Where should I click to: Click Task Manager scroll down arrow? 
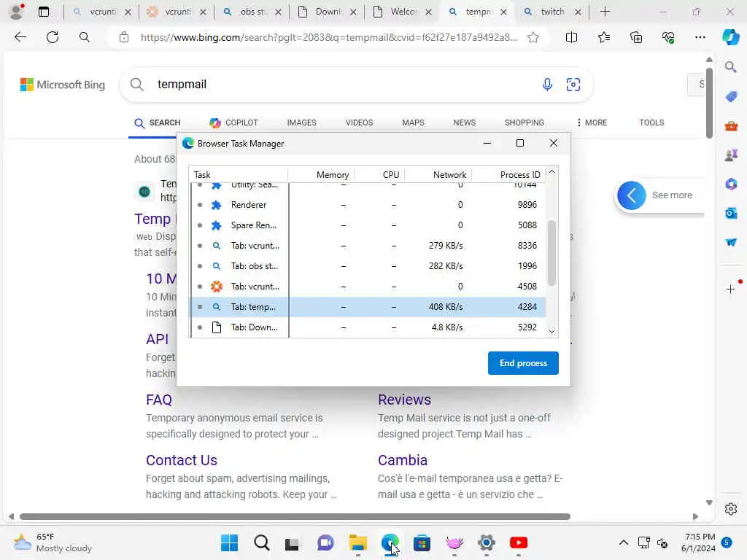click(551, 332)
